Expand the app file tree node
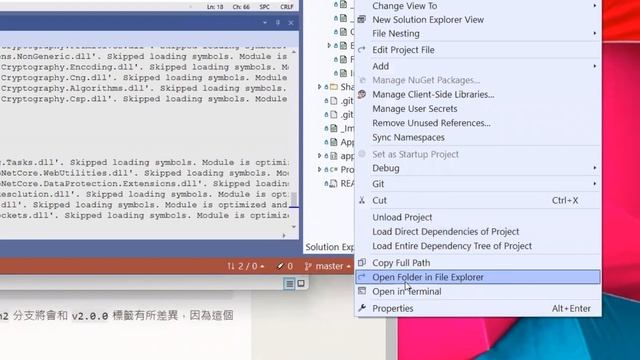 tap(320, 156)
